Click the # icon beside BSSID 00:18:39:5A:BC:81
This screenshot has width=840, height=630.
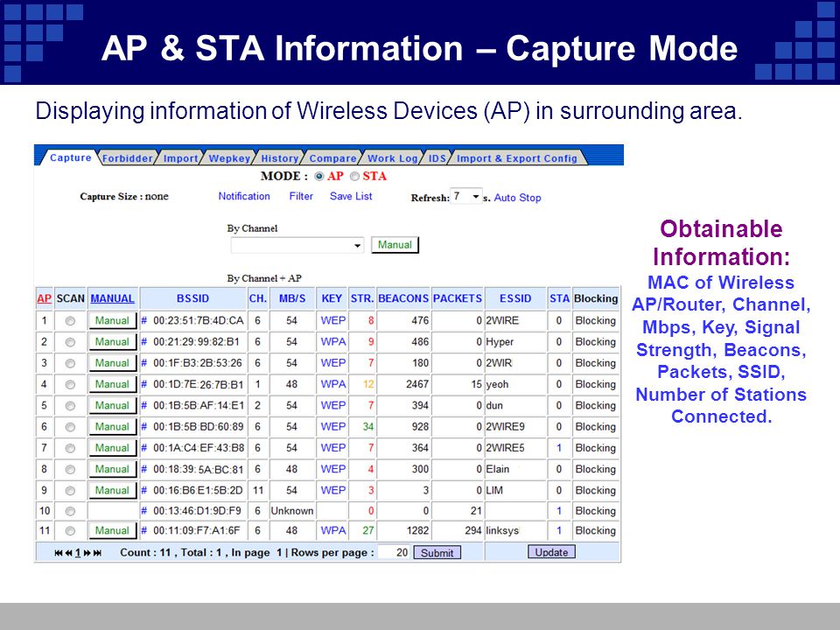pyautogui.click(x=143, y=469)
